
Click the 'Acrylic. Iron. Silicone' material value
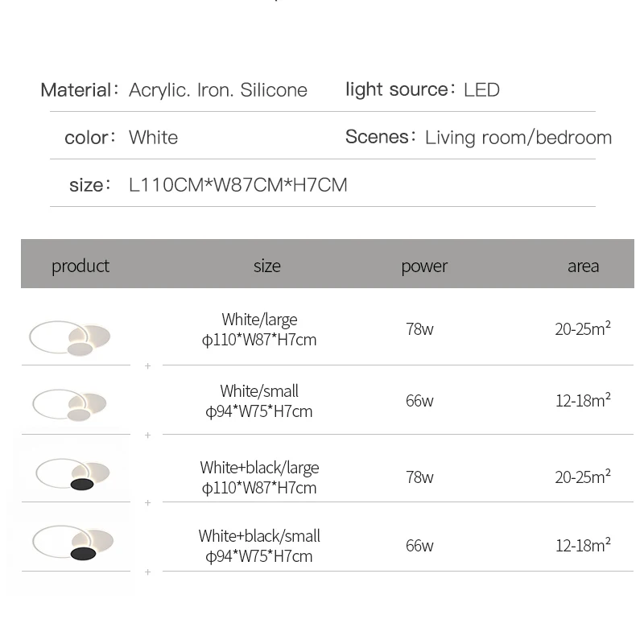click(x=218, y=90)
